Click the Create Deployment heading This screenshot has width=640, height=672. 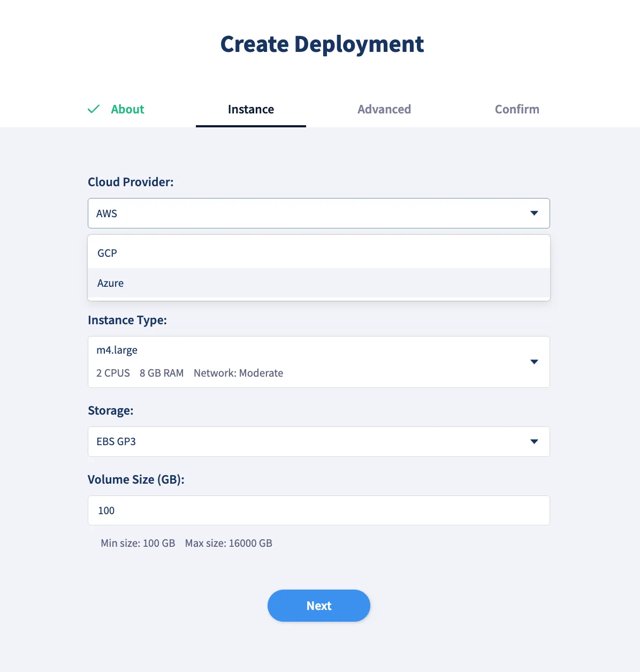pos(322,44)
